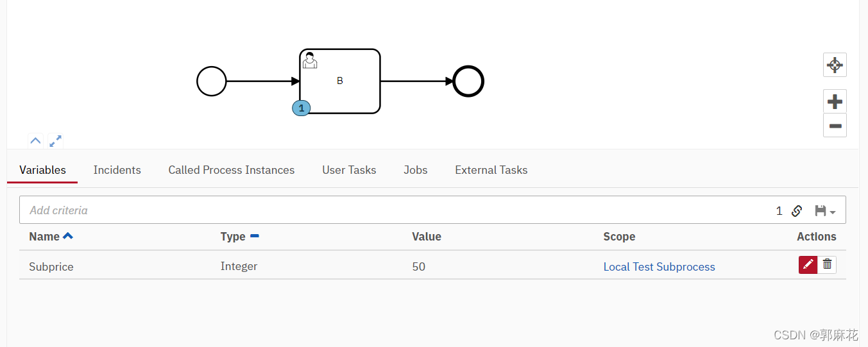868x347 pixels.
Task: Switch to the User Tasks tab
Action: pyautogui.click(x=349, y=170)
